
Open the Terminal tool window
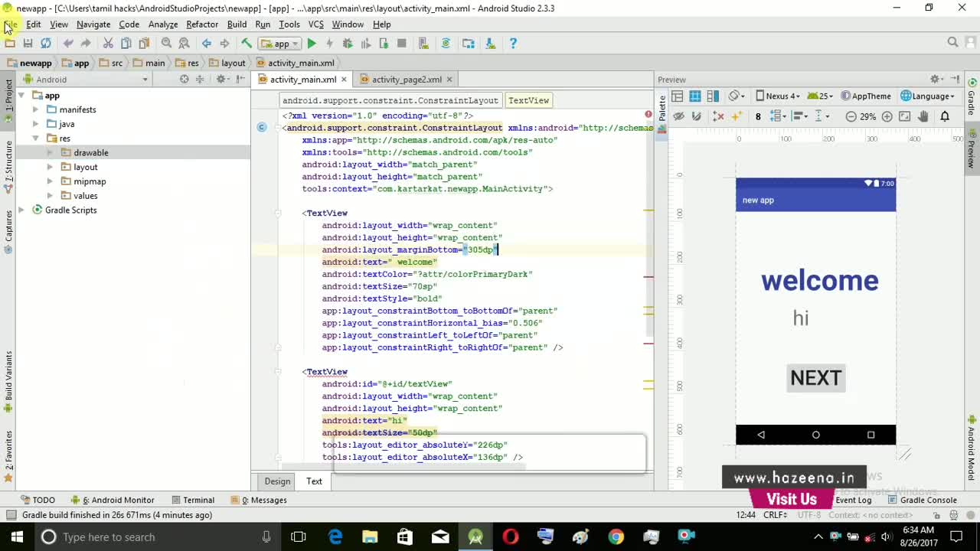pos(193,500)
